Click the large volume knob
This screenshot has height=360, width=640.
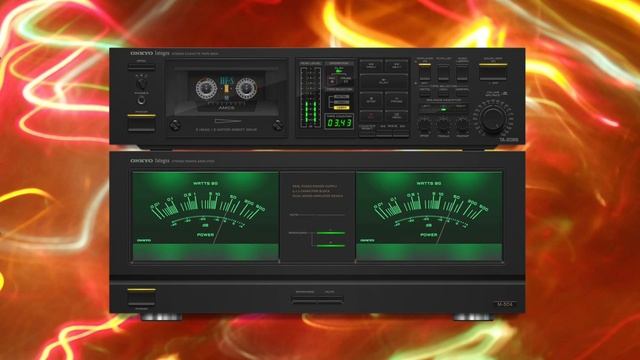pyautogui.click(x=493, y=119)
